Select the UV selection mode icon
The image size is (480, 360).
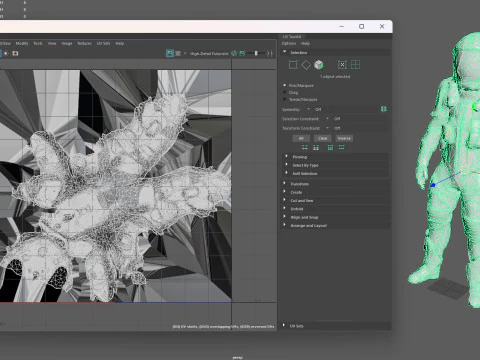[342, 65]
